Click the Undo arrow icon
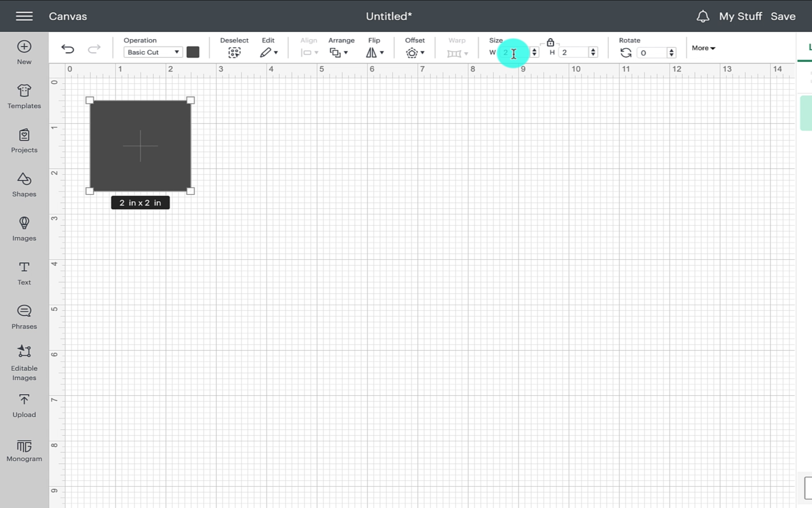This screenshot has height=508, width=812. pos(68,49)
